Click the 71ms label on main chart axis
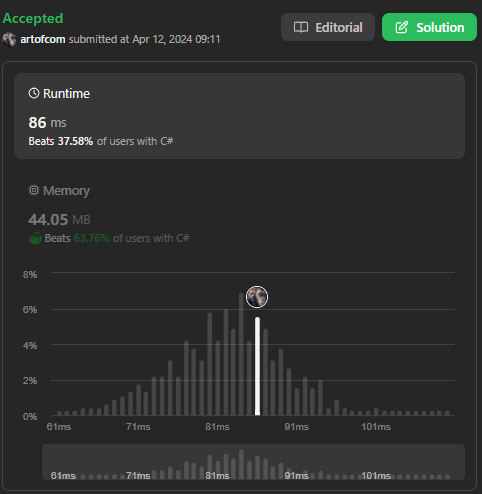Screen dimensions: 482x494 pyautogui.click(x=138, y=427)
